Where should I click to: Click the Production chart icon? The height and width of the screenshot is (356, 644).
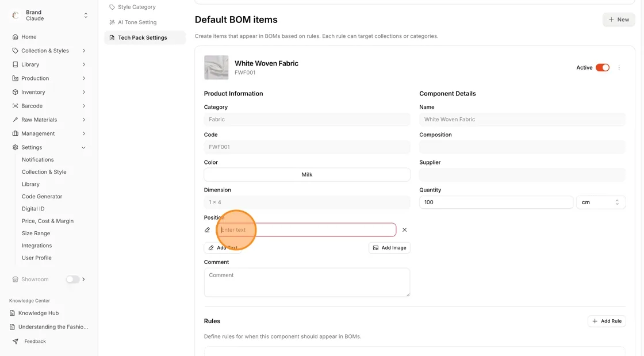(x=15, y=78)
